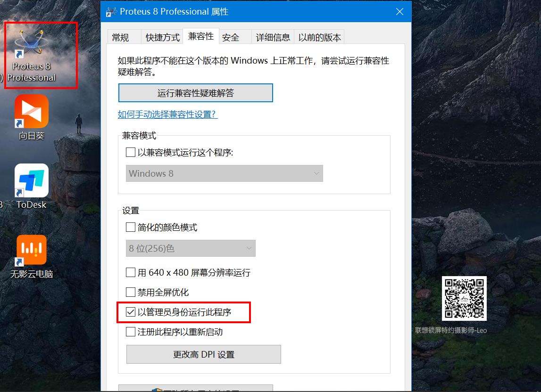
Task: Check 用 640 x 480 屏幕分辨率运行
Action: point(131,272)
